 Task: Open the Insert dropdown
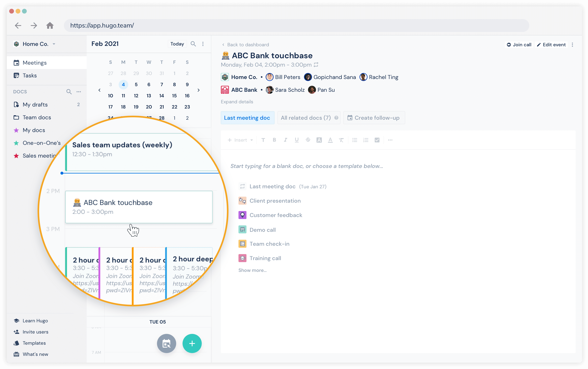pyautogui.click(x=240, y=140)
